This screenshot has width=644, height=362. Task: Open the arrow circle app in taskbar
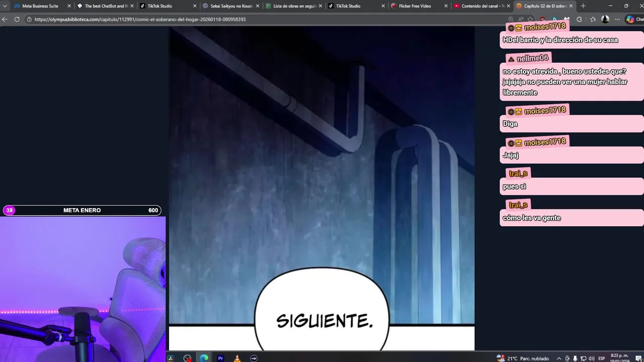pyautogui.click(x=254, y=358)
